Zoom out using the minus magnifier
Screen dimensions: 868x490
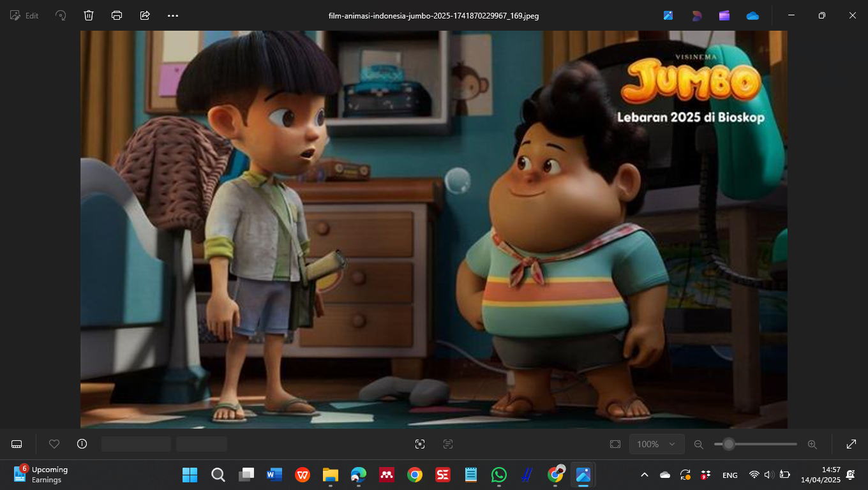pyautogui.click(x=699, y=444)
